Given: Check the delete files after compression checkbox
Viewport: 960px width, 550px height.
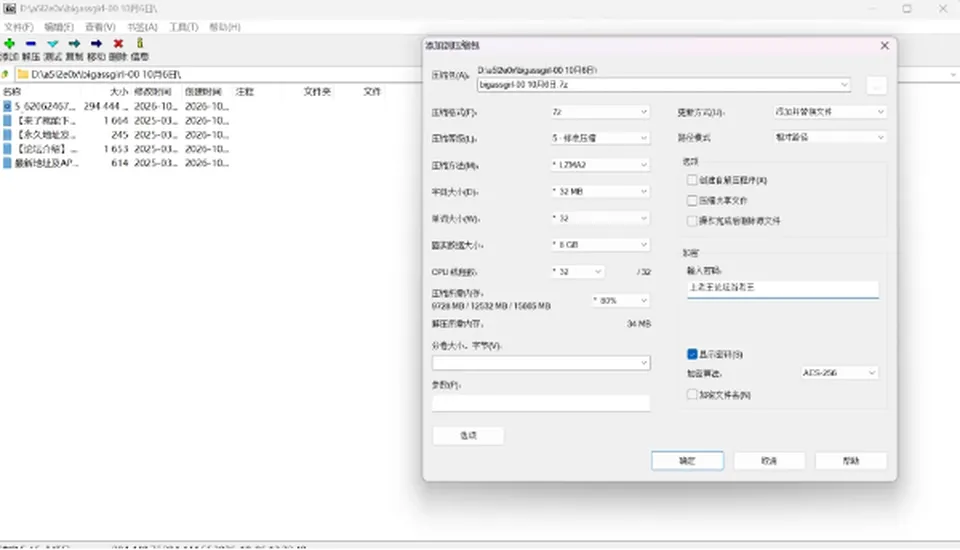Looking at the screenshot, I should tap(692, 220).
